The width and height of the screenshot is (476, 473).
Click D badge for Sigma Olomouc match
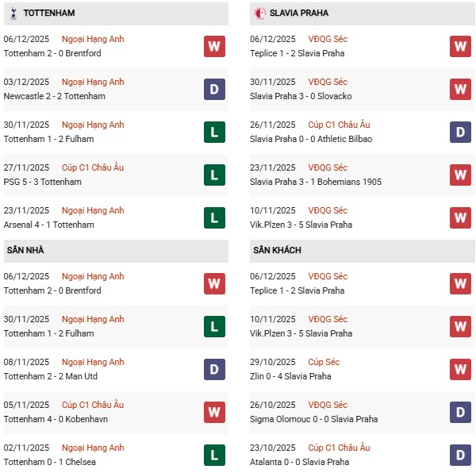(x=460, y=412)
